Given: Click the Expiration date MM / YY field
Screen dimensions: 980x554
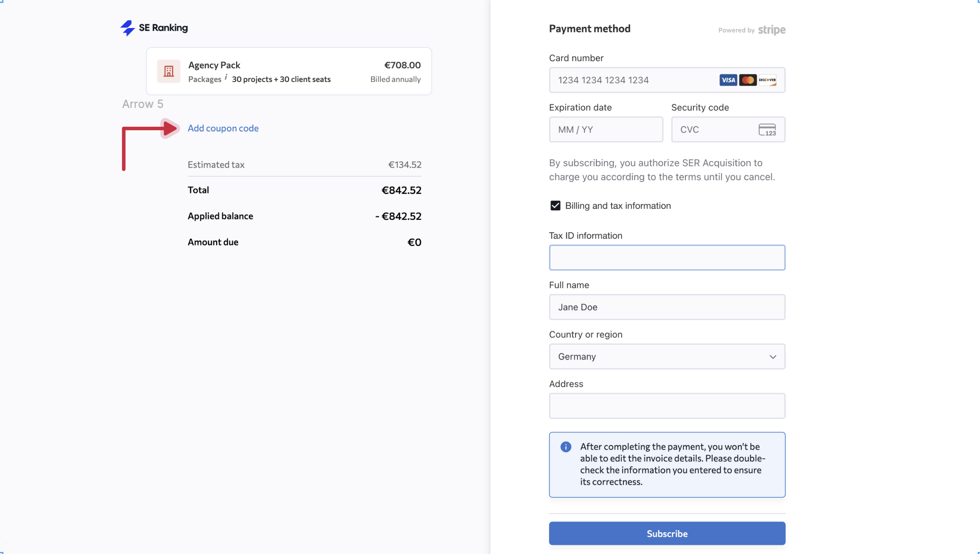Looking at the screenshot, I should [606, 130].
